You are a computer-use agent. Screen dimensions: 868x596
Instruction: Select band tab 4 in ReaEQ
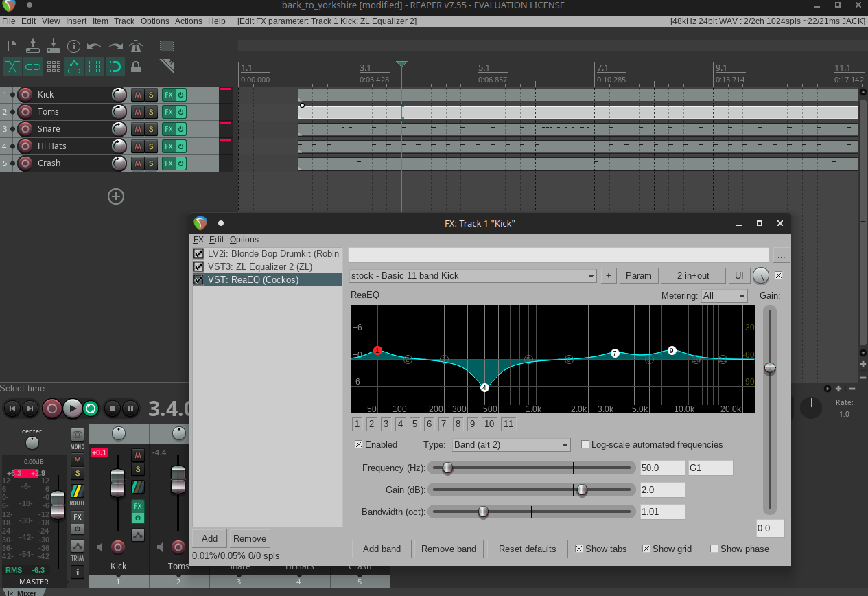400,424
